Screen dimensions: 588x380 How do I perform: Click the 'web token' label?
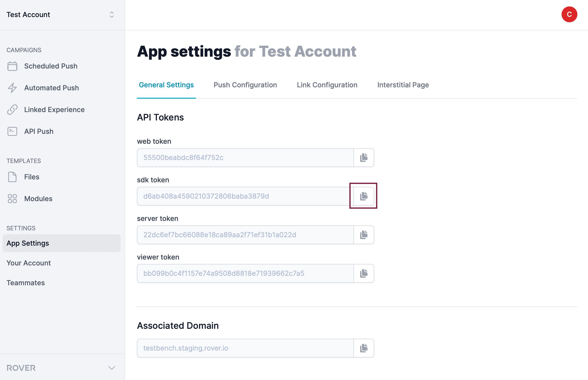(154, 141)
